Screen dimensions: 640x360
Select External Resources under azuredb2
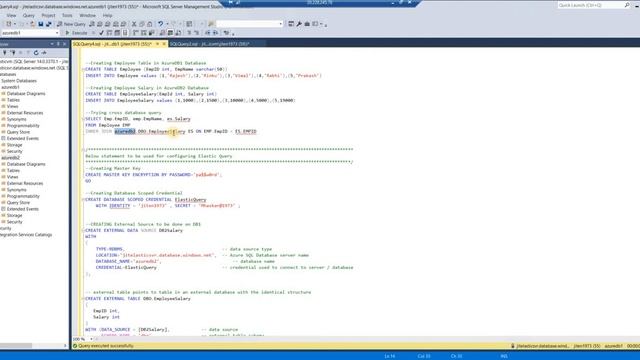click(x=24, y=183)
